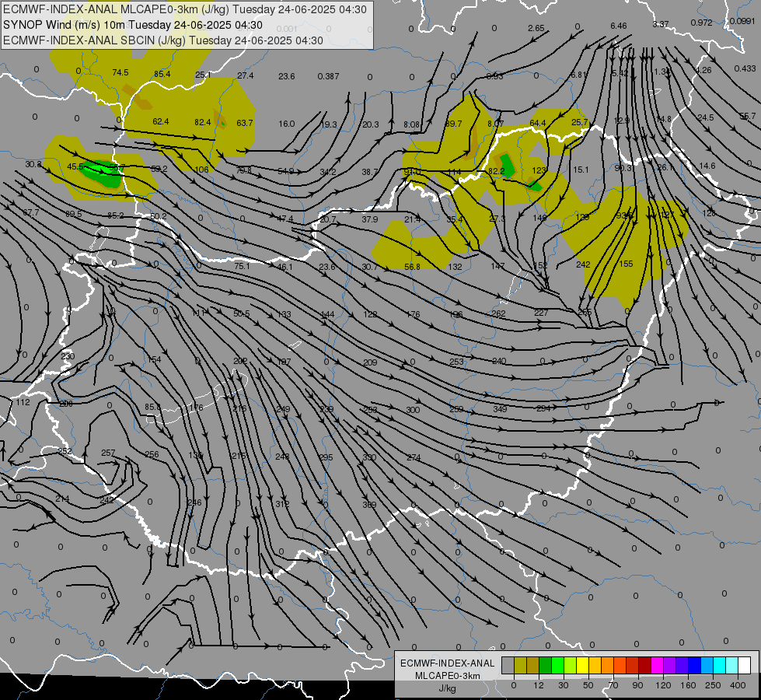Click the SYNOP Wind (m/s) 10m header line

click(132, 25)
